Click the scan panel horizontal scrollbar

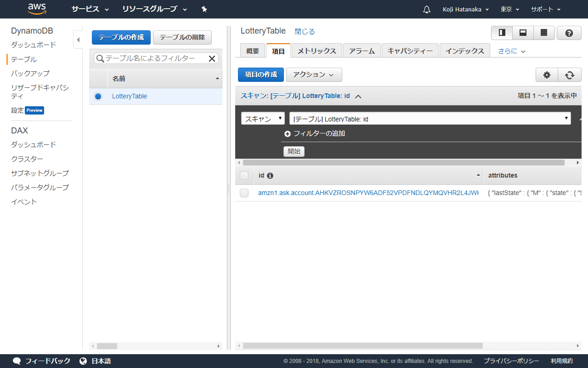point(403,162)
